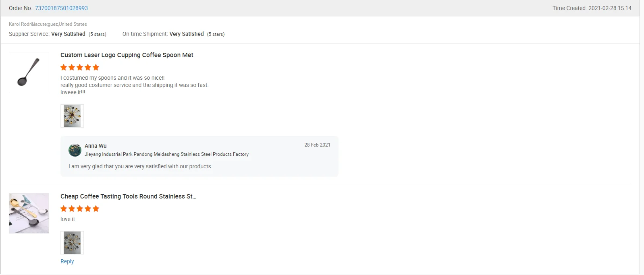Click On-time Shipment Very Satisfied rating text

pyautogui.click(x=186, y=34)
